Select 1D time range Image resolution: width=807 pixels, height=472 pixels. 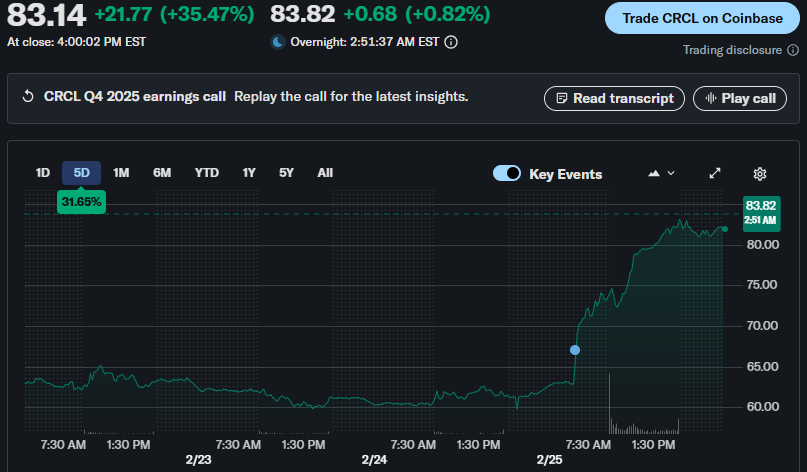click(43, 173)
